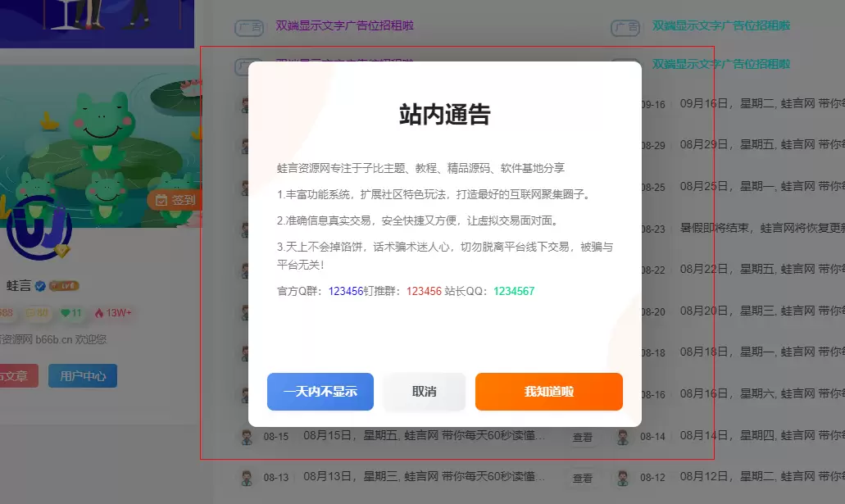Click the green heart icon showing 11 likes
845x504 pixels.
66,312
